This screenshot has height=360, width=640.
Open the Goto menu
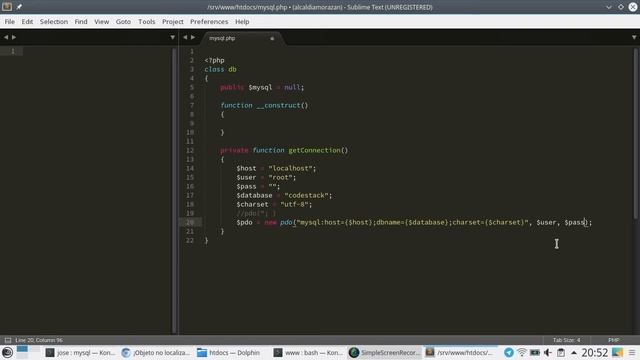(x=123, y=22)
